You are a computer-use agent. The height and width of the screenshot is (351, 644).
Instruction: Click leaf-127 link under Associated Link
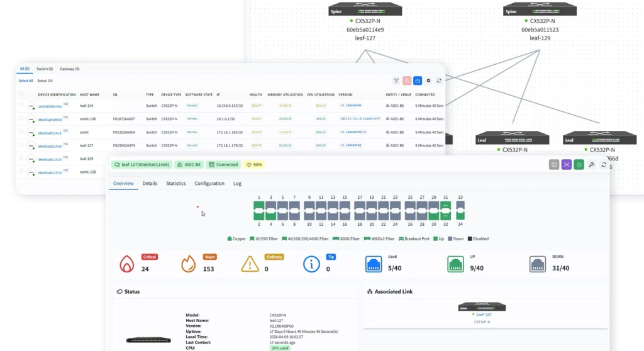(484, 315)
